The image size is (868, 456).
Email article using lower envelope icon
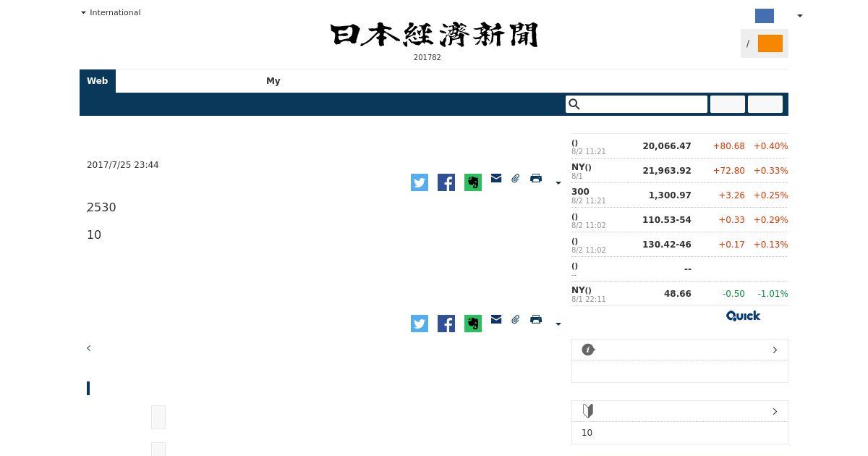(x=496, y=319)
